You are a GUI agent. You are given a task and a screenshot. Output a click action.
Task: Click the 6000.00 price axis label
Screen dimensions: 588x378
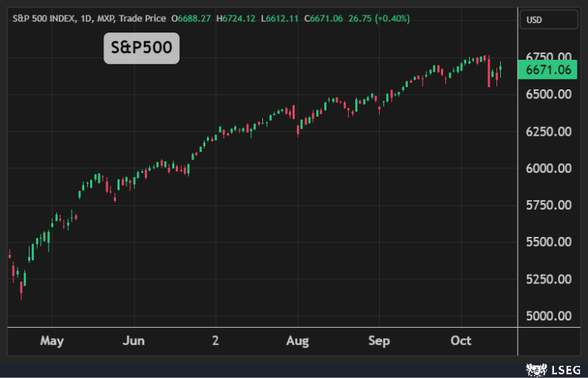pyautogui.click(x=547, y=168)
